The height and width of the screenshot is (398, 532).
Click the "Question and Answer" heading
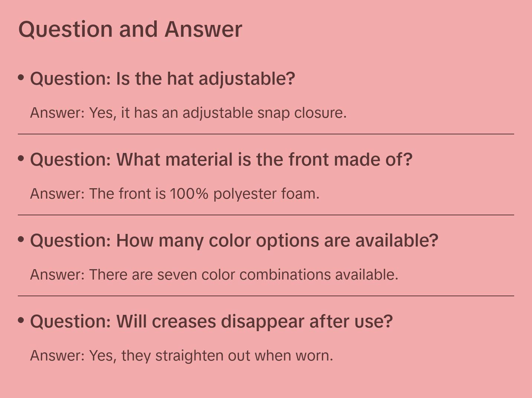pos(130,29)
